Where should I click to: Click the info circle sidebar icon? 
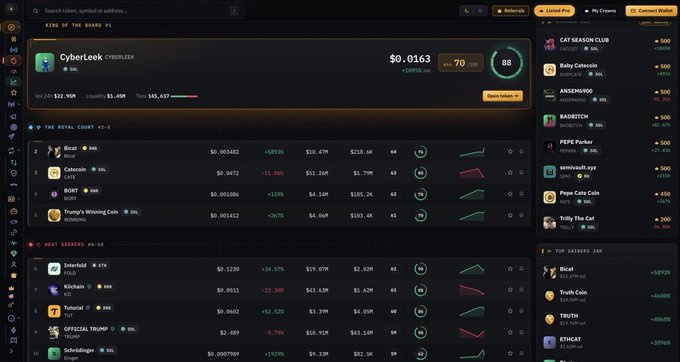click(11, 318)
